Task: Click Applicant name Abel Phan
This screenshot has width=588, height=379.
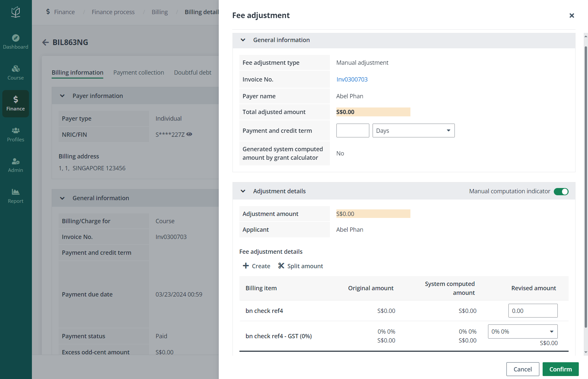Action: coord(350,230)
